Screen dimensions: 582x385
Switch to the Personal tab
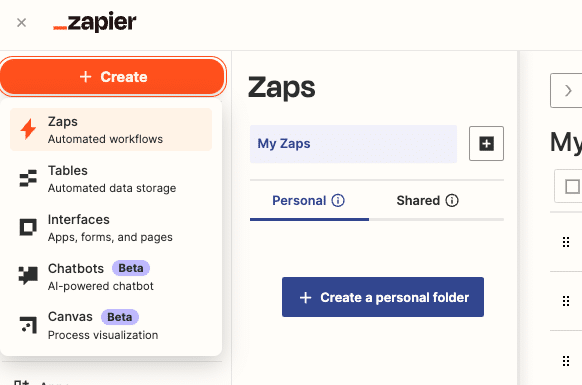(309, 201)
